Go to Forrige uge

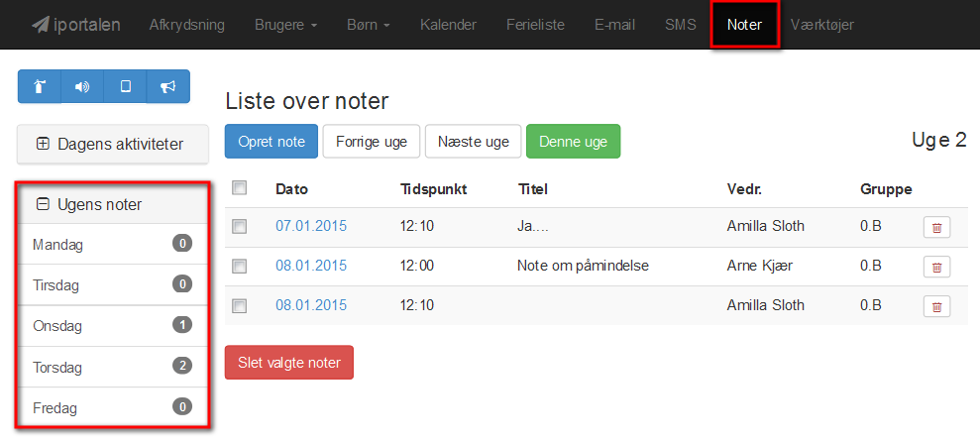pos(372,142)
